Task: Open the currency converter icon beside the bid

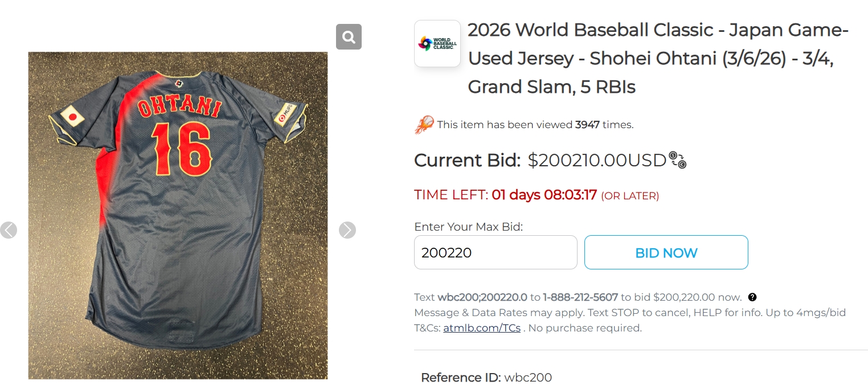Action: (x=678, y=160)
